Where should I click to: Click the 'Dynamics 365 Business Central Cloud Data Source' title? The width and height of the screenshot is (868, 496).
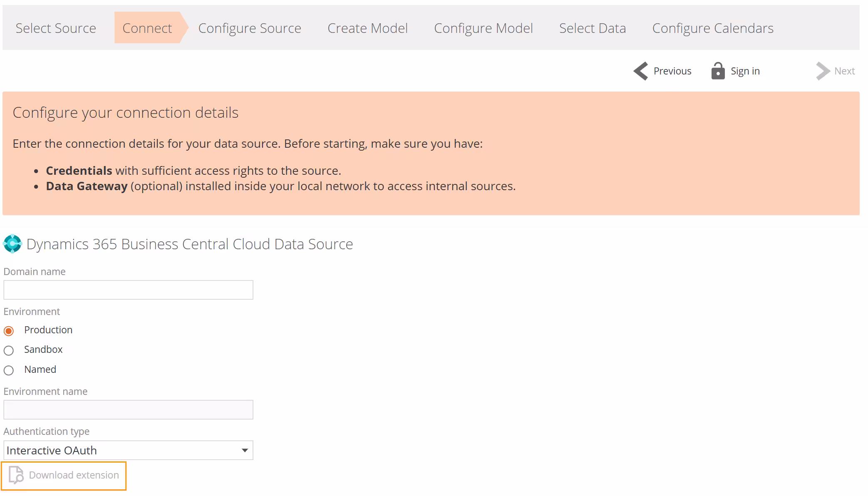click(190, 244)
